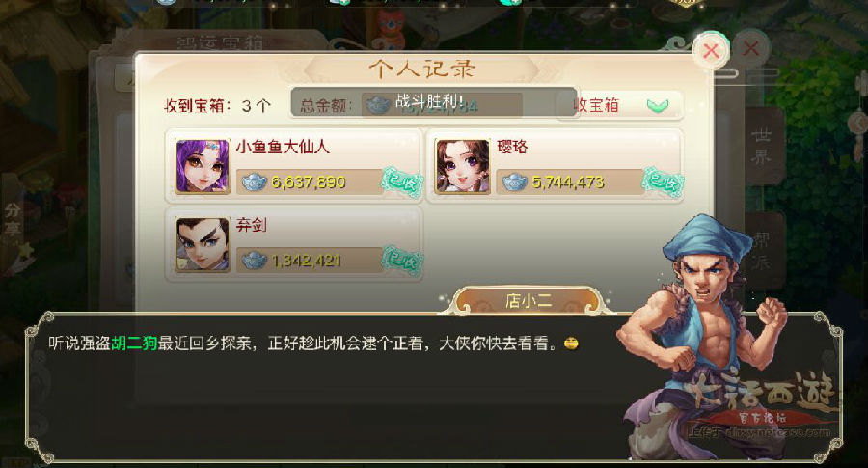This screenshot has width=868, height=468.
Task: Click silver ingot icon next to 1,342,421
Action: [255, 260]
